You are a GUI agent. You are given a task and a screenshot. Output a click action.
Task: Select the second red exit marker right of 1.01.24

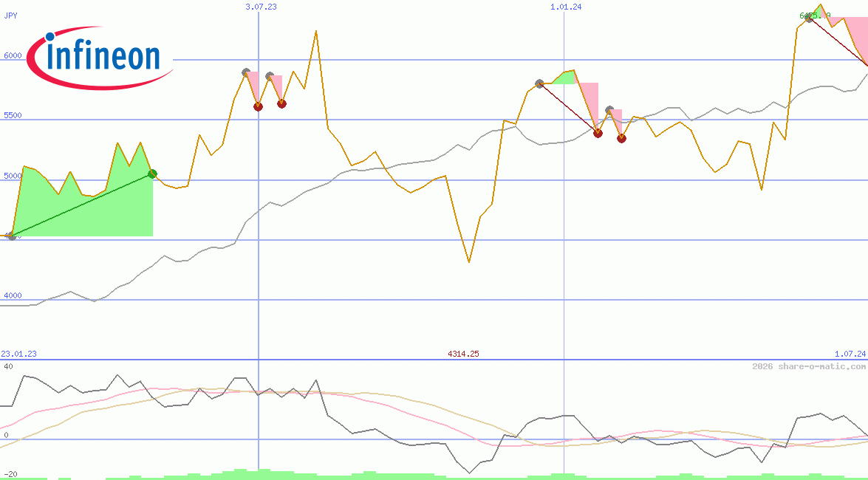[621, 138]
